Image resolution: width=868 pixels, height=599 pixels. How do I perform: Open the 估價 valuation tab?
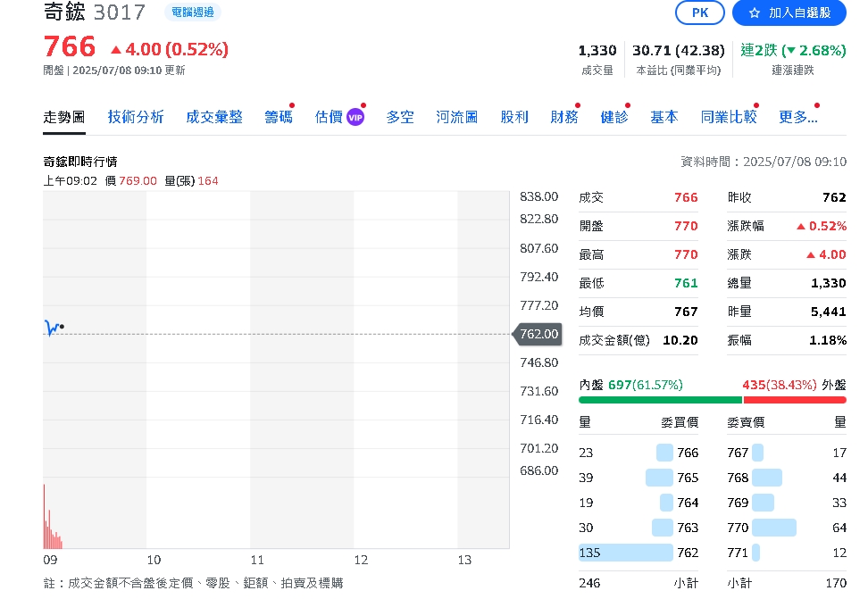point(329,117)
